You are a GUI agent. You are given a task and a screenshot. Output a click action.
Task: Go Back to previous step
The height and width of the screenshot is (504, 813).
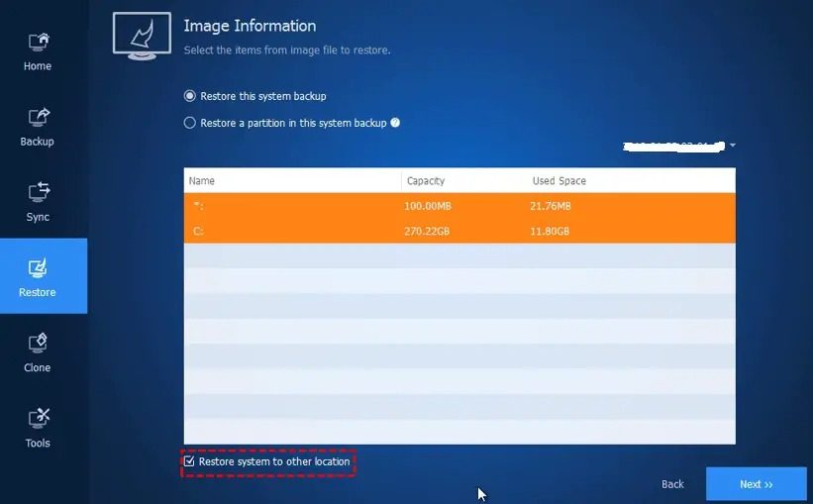(672, 484)
